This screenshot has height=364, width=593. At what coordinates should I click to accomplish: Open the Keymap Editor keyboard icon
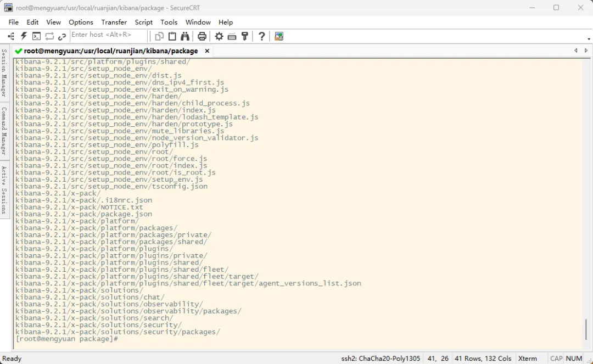(x=232, y=36)
